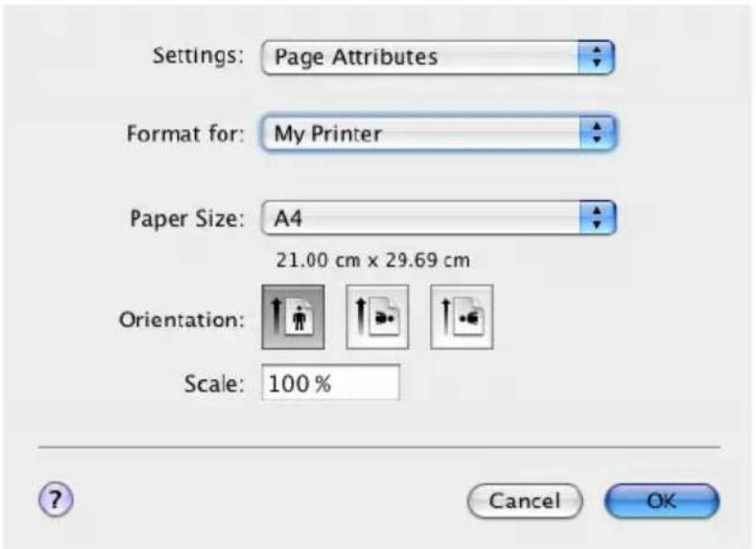The width and height of the screenshot is (756, 549).
Task: Expand the My Printer format dropdown
Action: point(439,133)
